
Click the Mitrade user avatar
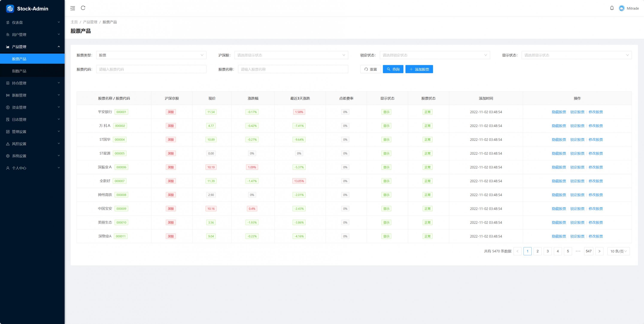pyautogui.click(x=621, y=8)
